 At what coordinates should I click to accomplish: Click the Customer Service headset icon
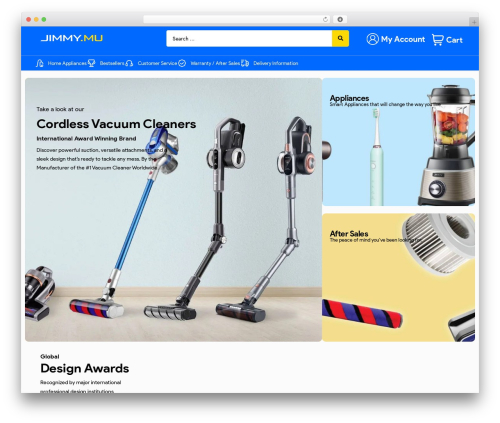(129, 63)
